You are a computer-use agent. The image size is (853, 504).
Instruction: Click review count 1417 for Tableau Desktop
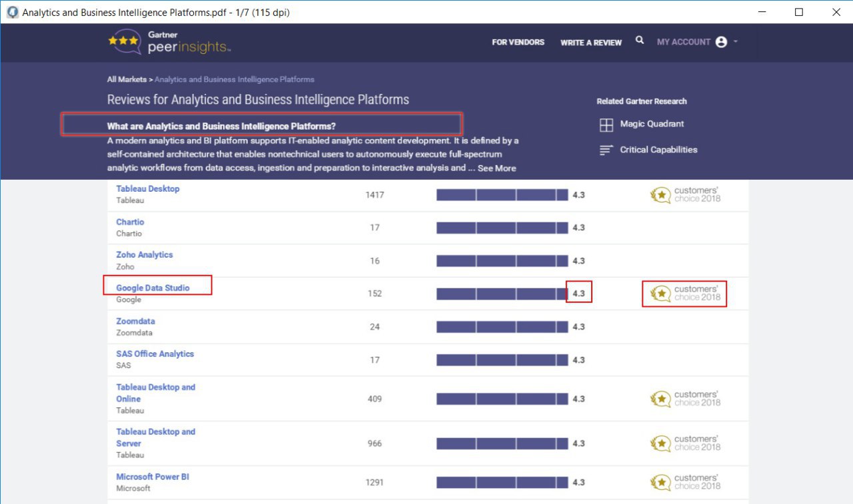tap(375, 195)
